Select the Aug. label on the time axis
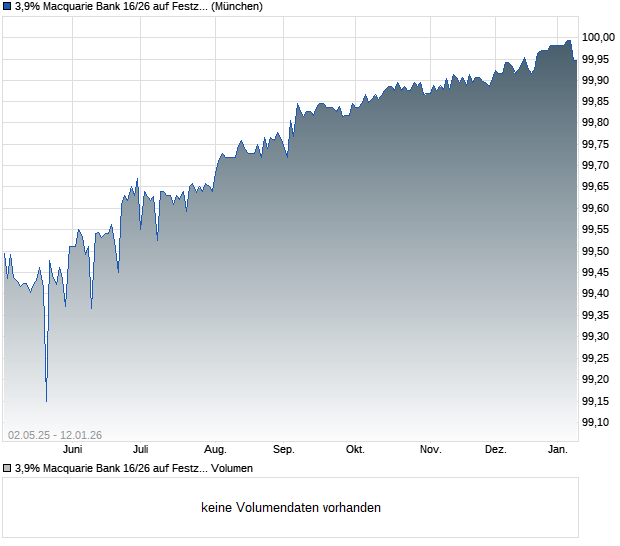The image size is (620, 546). 215,450
